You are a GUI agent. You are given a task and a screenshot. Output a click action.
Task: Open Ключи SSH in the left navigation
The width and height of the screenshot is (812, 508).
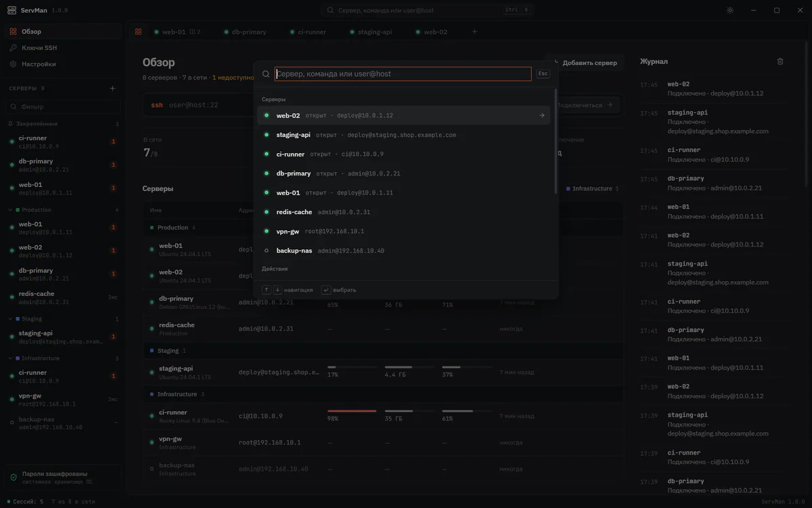pyautogui.click(x=63, y=47)
